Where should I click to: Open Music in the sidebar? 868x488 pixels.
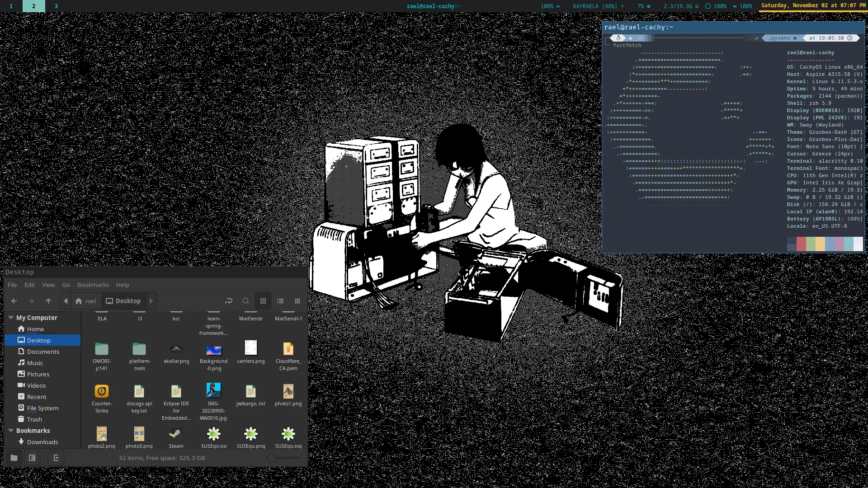tap(42, 363)
